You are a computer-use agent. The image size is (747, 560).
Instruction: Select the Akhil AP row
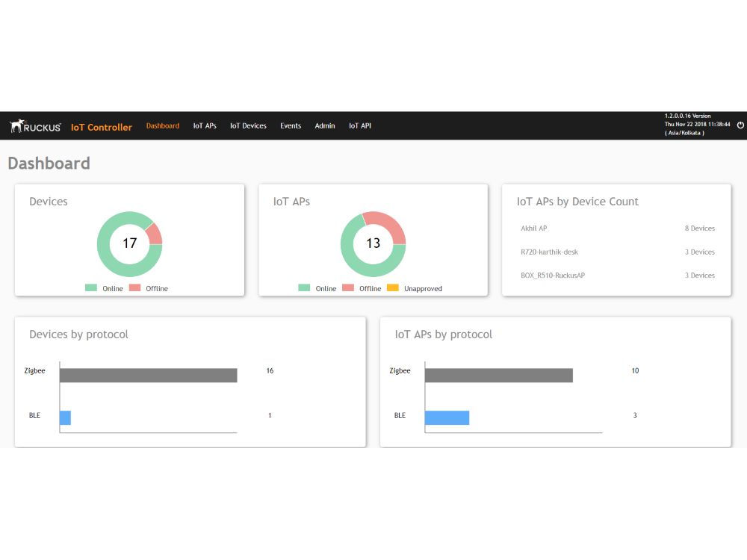(x=618, y=228)
